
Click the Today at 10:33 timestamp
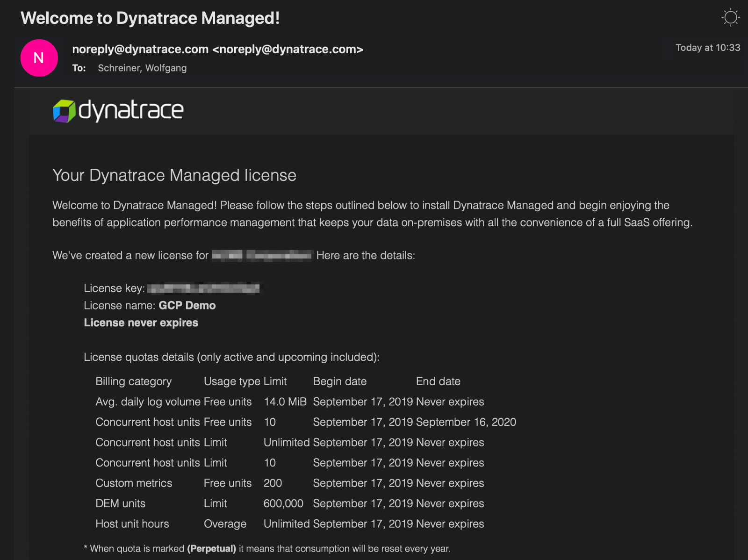coord(708,48)
